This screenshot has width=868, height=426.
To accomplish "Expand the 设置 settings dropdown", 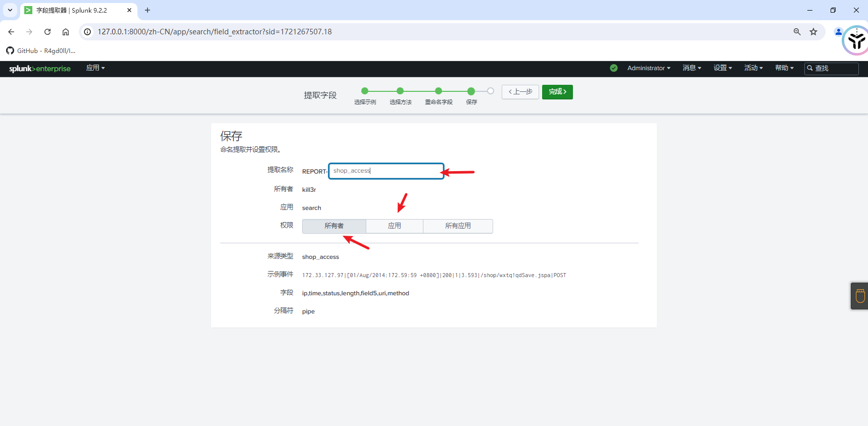I will pyautogui.click(x=722, y=68).
